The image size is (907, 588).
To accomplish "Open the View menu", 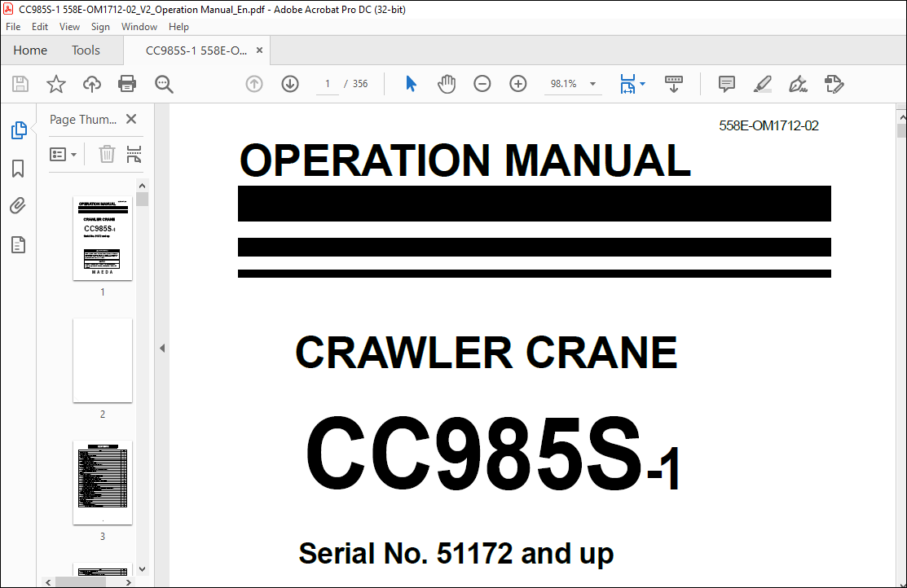I will (x=69, y=27).
